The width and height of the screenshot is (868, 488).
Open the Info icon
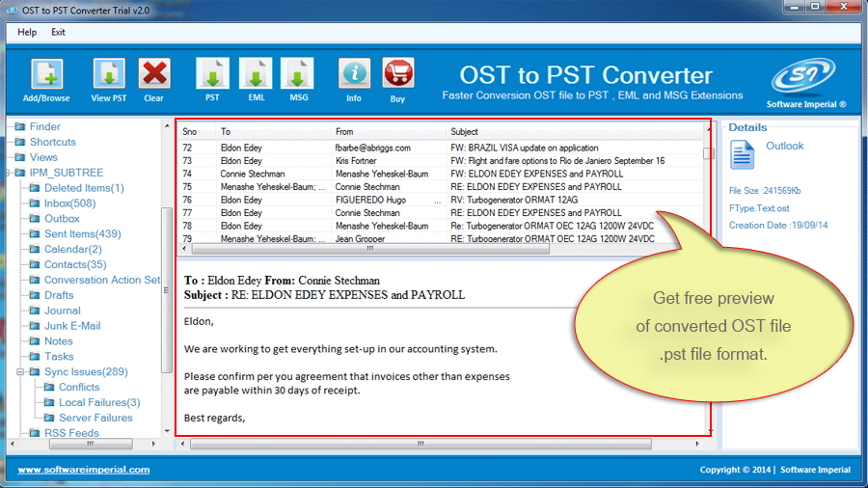(354, 73)
